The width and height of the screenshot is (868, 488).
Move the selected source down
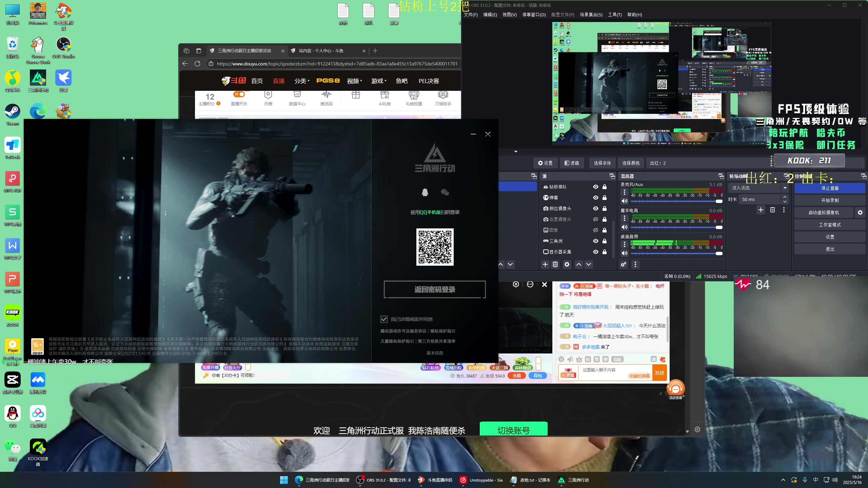point(589,264)
